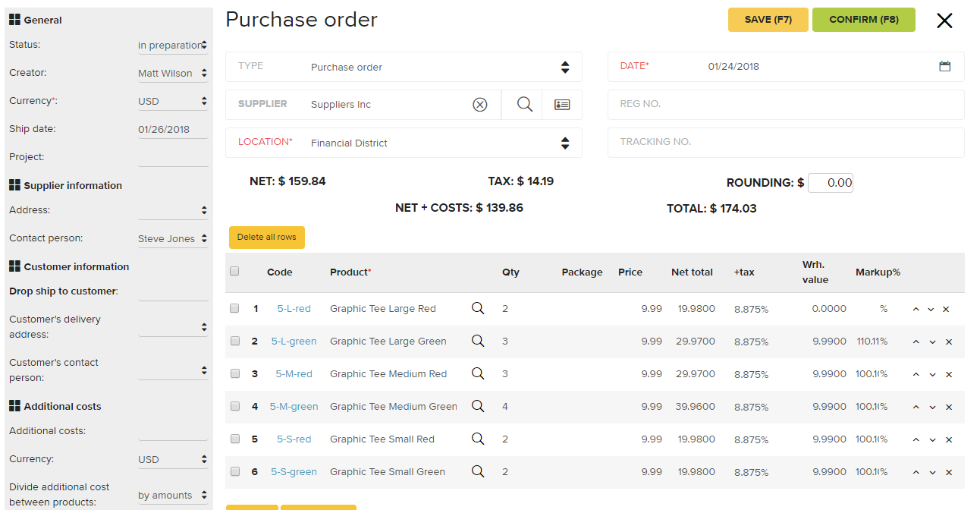Open product code 5-L-red link
The width and height of the screenshot is (980, 510).
tap(294, 309)
